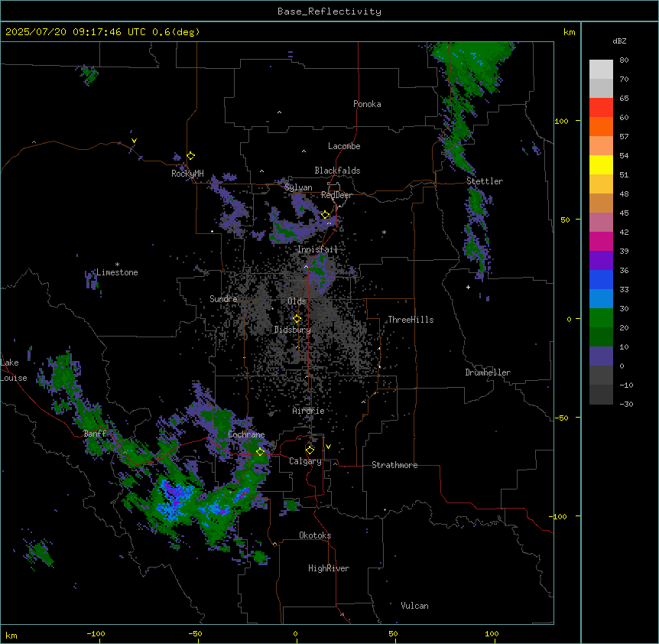Click the Ponoka city label
Viewport: 659px width, 644px height.
(x=367, y=104)
